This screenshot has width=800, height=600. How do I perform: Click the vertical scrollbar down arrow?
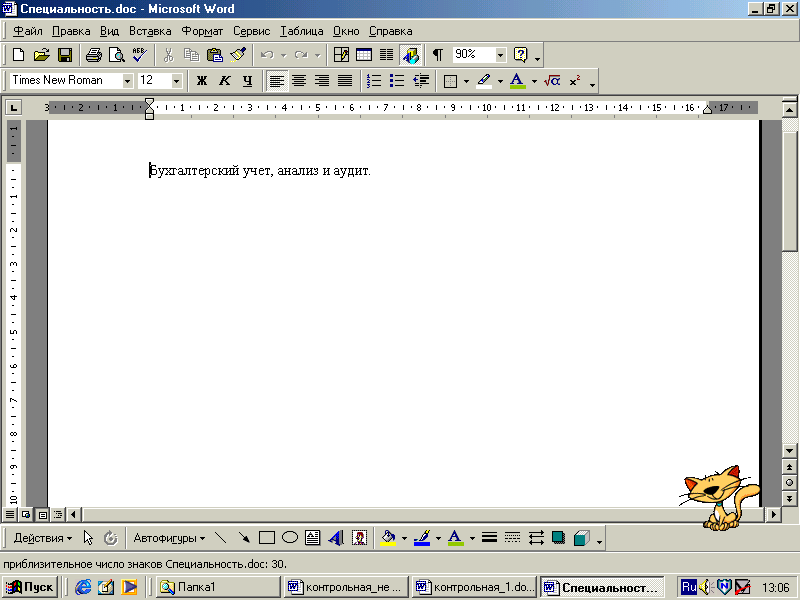789,451
